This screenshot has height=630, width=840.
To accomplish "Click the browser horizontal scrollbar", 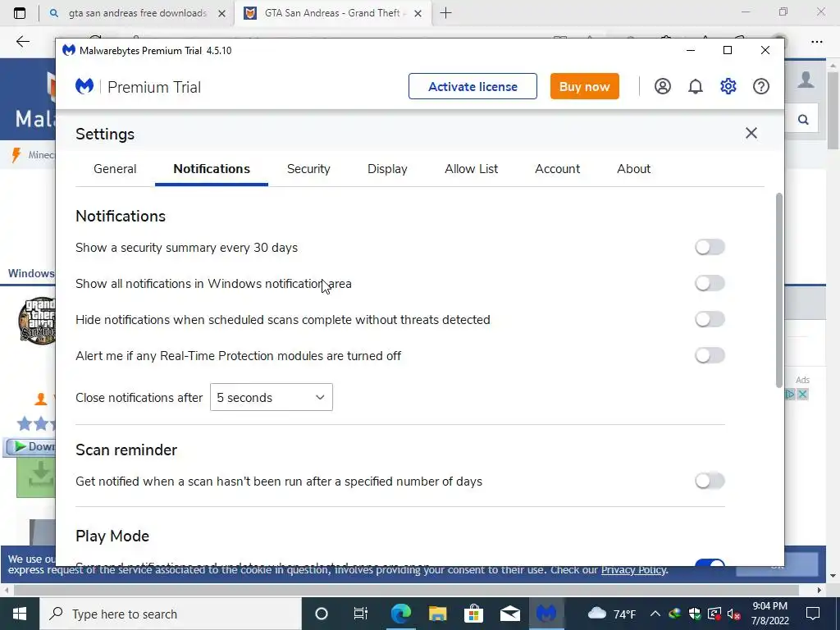I will [406, 591].
